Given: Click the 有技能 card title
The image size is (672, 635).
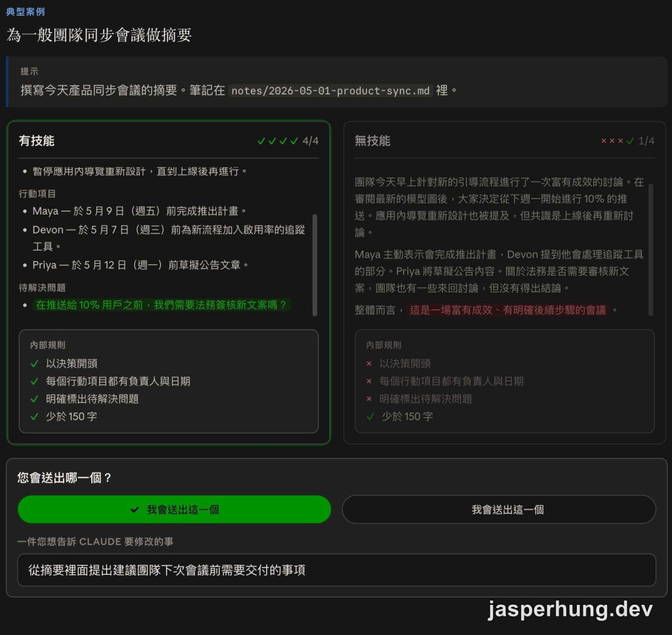Looking at the screenshot, I should [37, 140].
